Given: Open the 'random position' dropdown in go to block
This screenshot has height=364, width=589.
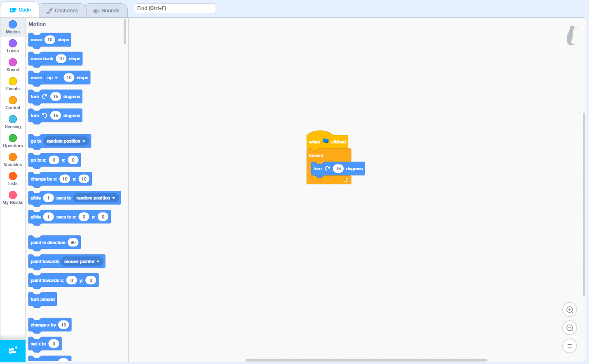Looking at the screenshot, I should pos(66,141).
